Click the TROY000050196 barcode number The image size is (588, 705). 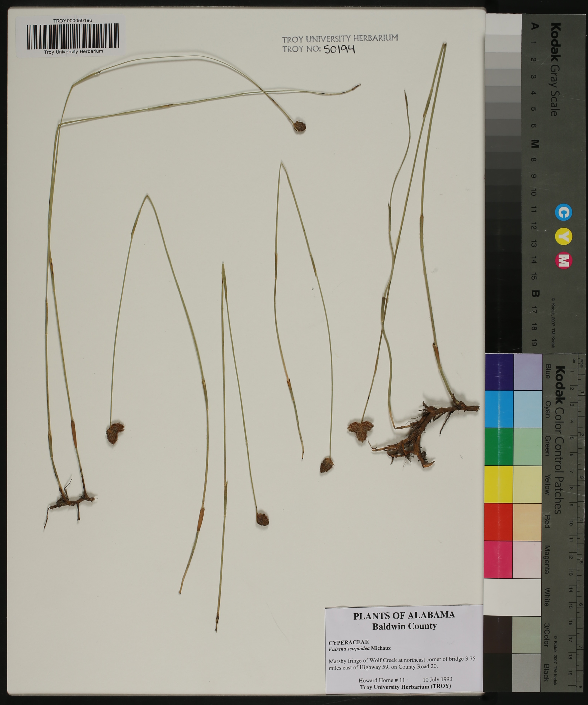tap(73, 21)
